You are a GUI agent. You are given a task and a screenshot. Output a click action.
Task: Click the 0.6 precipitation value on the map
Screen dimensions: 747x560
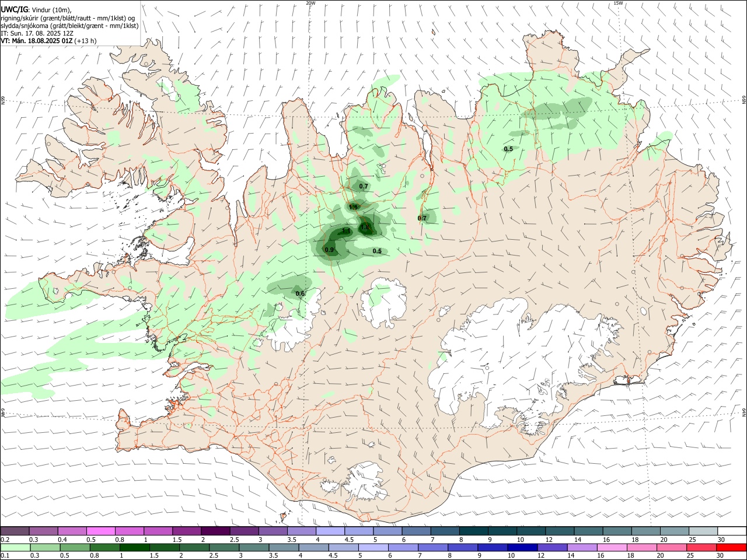coord(300,293)
